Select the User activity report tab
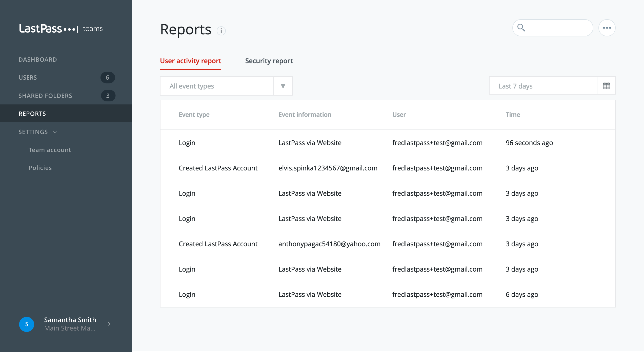Image resolution: width=644 pixels, height=352 pixels. click(191, 61)
